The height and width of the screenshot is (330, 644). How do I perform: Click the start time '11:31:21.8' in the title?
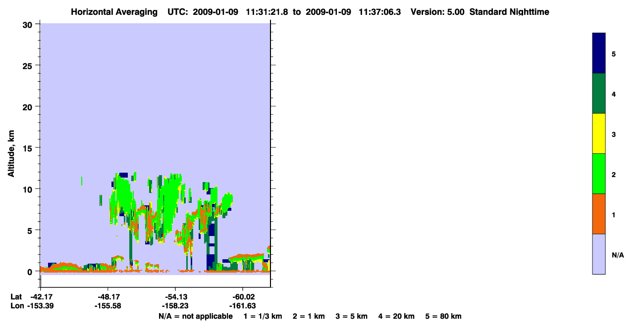tap(267, 12)
